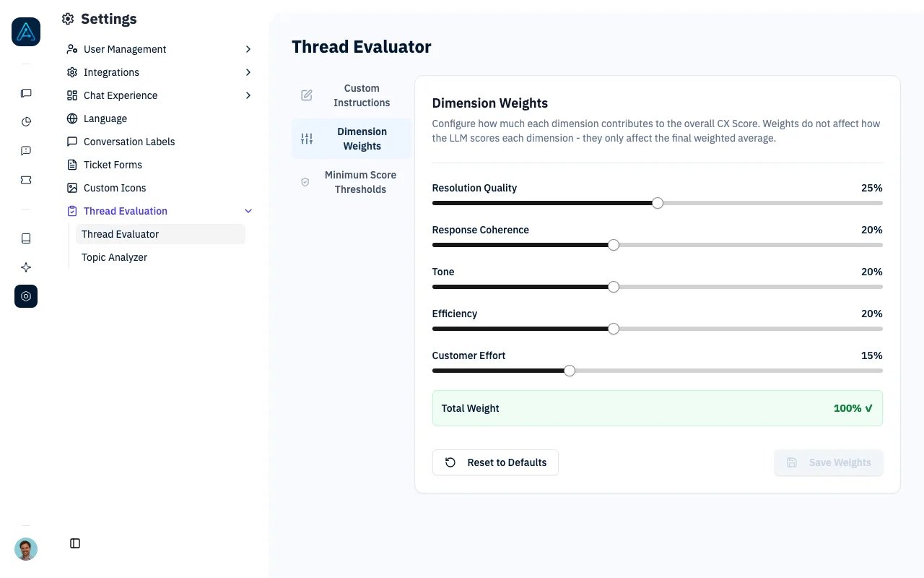The width and height of the screenshot is (924, 578).
Task: Expand the Integrations chevron
Action: click(248, 72)
